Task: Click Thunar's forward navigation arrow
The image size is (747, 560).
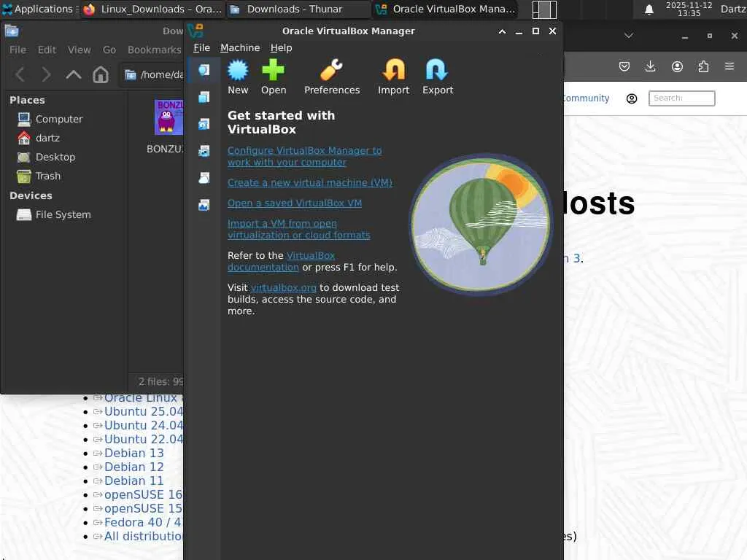Action: pyautogui.click(x=46, y=75)
